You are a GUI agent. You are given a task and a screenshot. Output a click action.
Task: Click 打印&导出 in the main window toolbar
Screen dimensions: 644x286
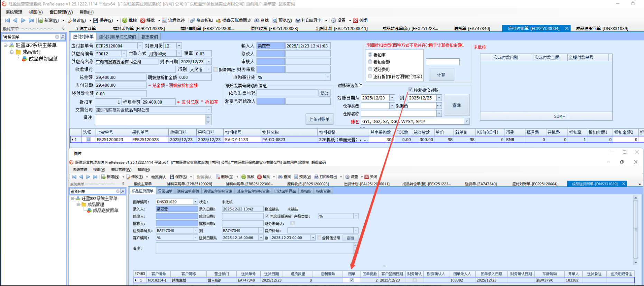point(309,20)
